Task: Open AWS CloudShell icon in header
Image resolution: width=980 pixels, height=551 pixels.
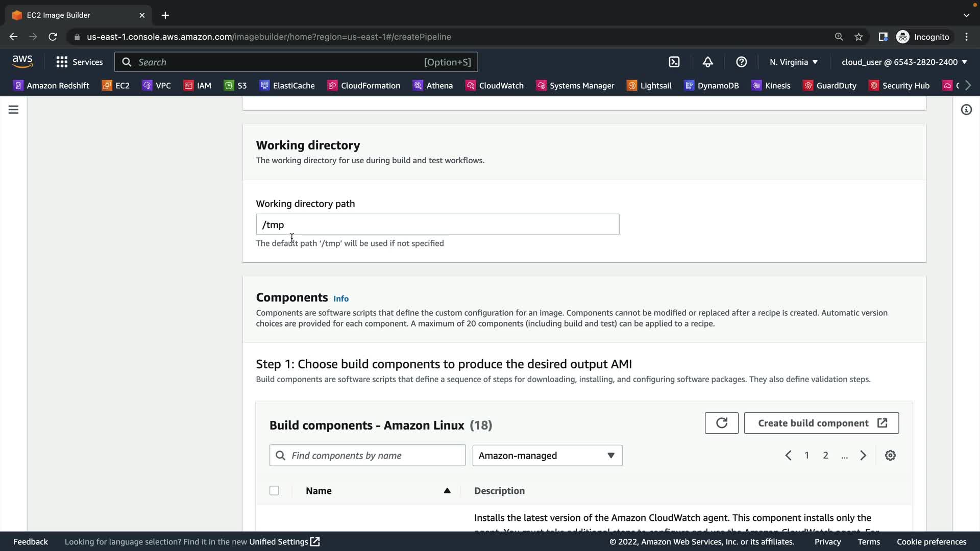Action: coord(674,62)
